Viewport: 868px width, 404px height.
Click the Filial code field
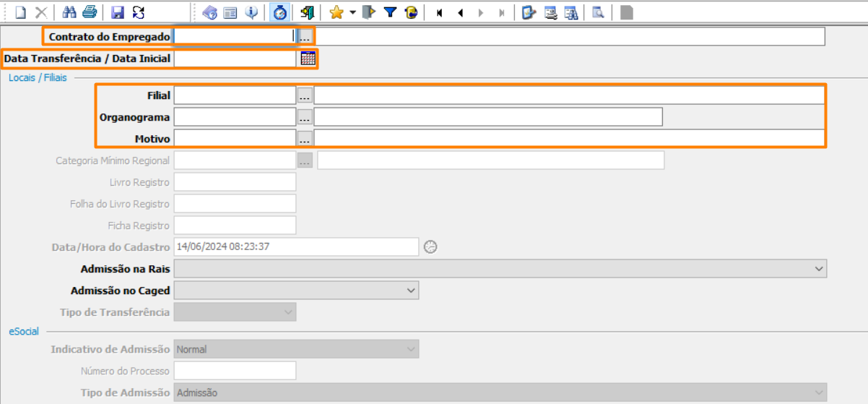point(235,95)
